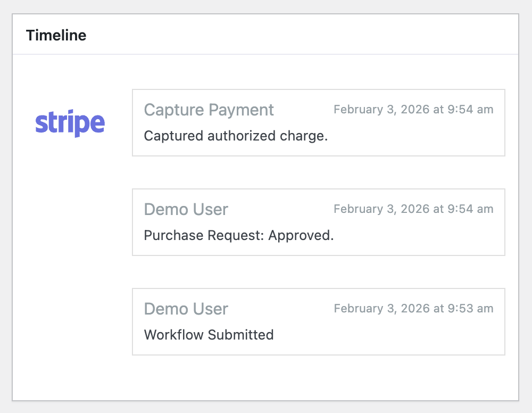532x413 pixels.
Task: Click the word "Workflow" in the bottom note
Action: coord(174,335)
